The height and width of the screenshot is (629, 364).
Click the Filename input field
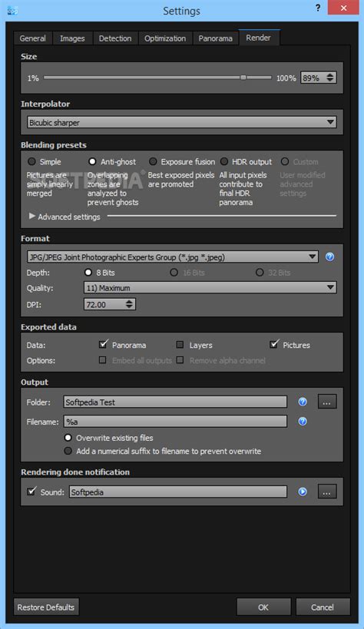point(175,421)
